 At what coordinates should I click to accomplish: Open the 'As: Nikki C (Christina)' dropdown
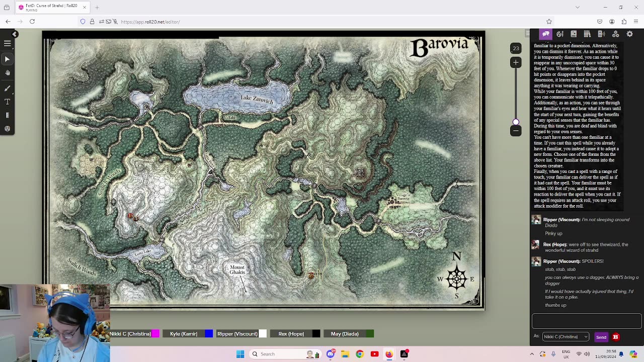[x=566, y=337]
